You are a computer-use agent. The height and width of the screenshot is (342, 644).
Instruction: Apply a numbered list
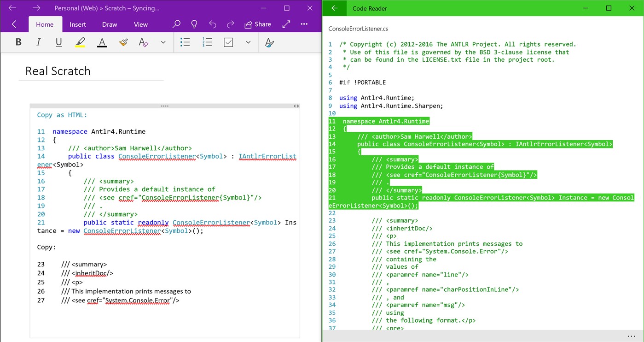[207, 42]
